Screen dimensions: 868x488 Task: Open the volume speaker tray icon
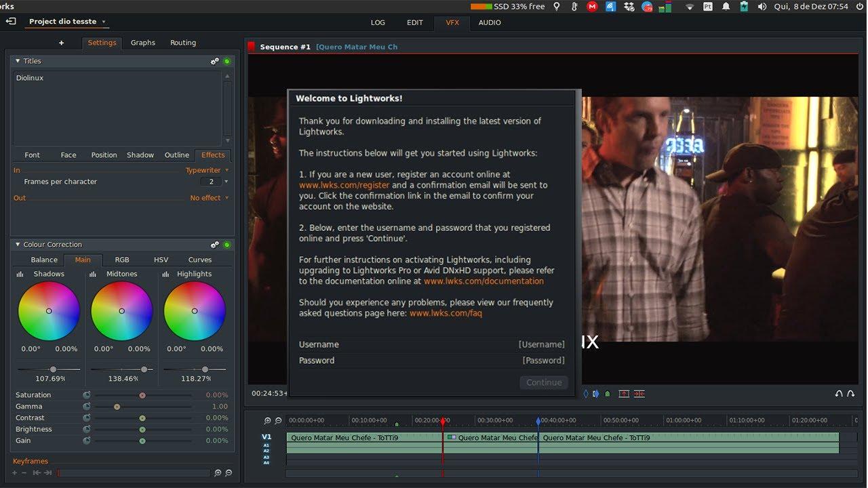point(762,6)
